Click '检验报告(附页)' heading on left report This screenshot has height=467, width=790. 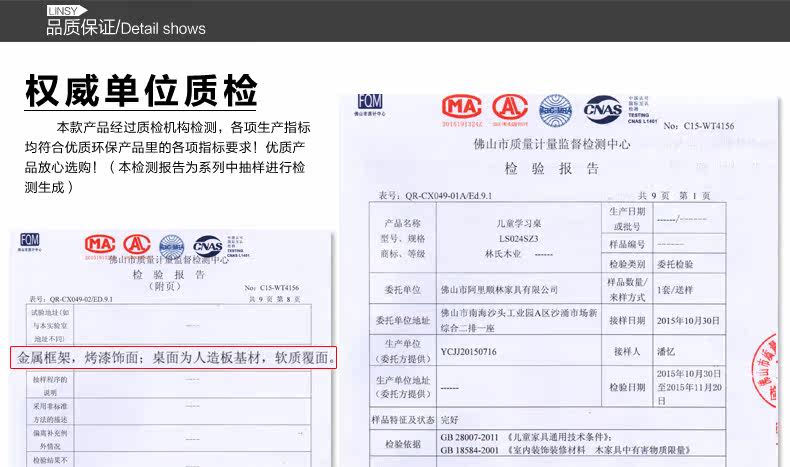(168, 280)
